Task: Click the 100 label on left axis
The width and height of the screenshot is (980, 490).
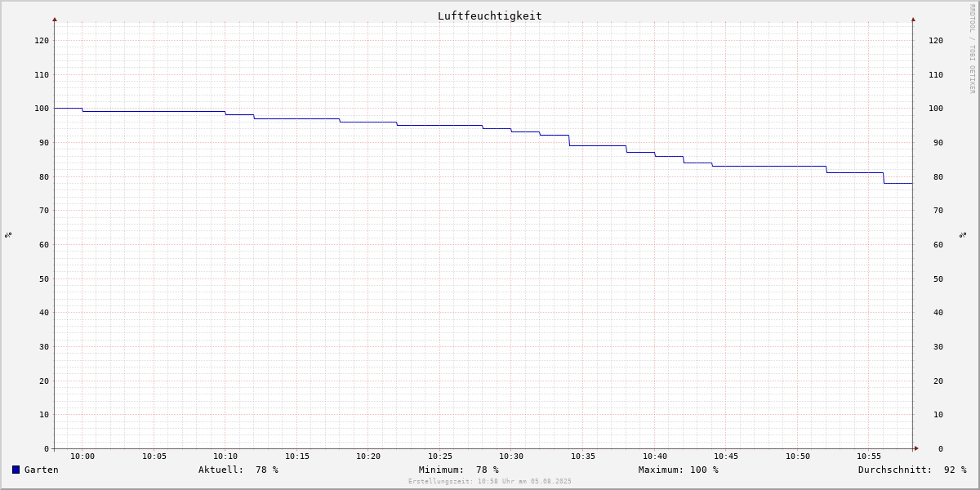Action: coord(42,109)
